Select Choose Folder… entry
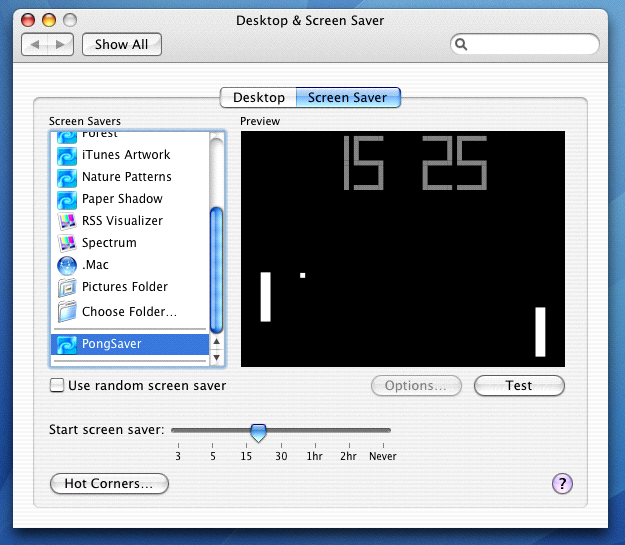 (x=130, y=311)
